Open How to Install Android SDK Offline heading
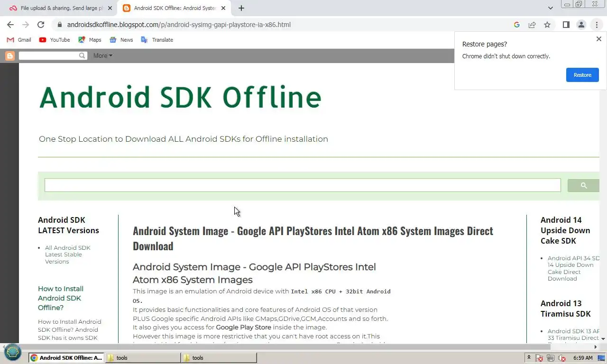This screenshot has height=364, width=607. click(60, 298)
